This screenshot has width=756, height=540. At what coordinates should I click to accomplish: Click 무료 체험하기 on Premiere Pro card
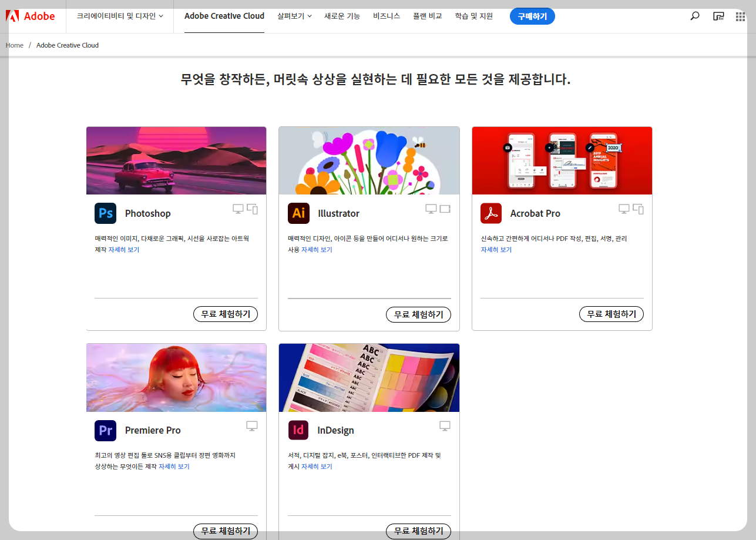coord(226,531)
